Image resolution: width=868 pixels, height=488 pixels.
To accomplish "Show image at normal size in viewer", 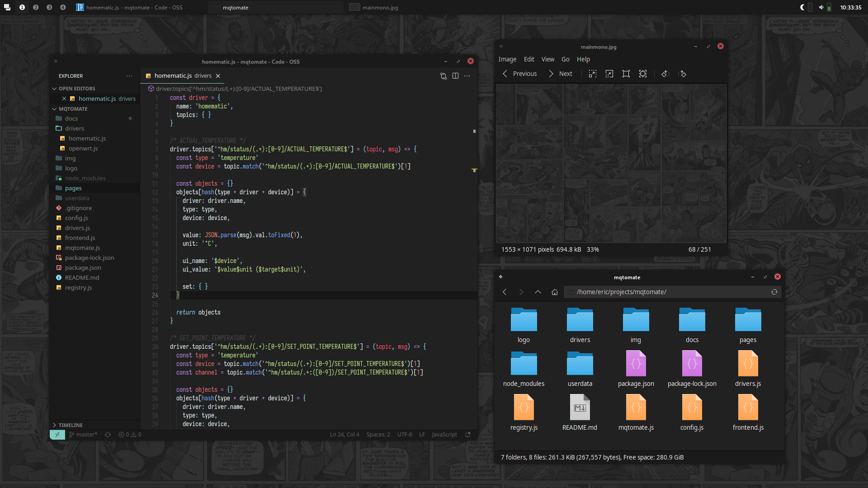I will [626, 74].
